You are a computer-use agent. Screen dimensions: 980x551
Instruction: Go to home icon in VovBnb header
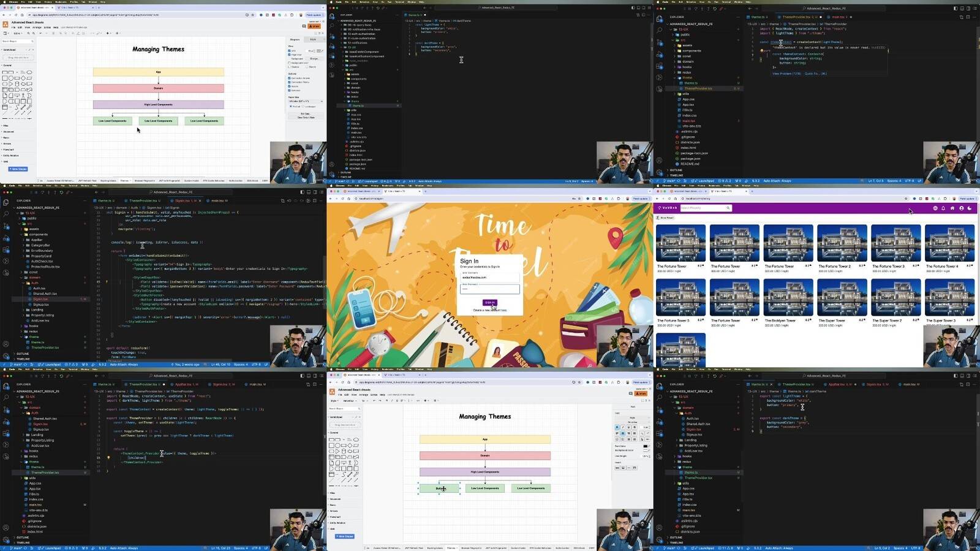point(952,208)
